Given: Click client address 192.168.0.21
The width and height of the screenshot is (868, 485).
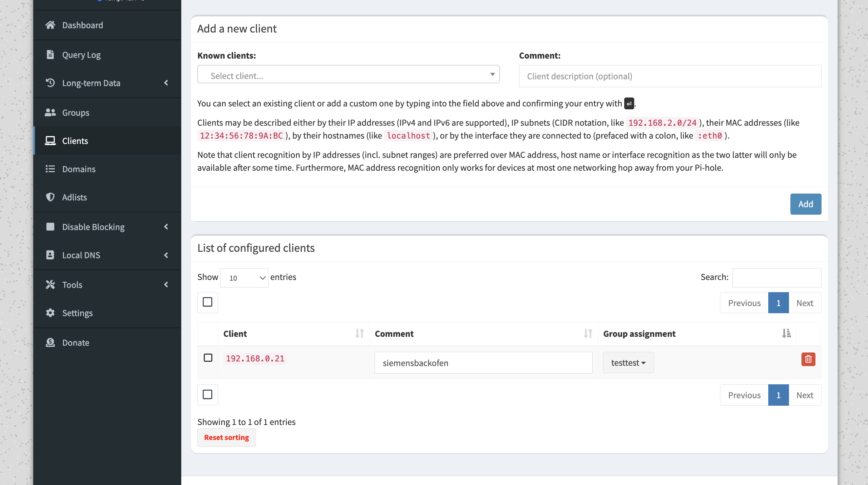Looking at the screenshot, I should [x=255, y=359].
